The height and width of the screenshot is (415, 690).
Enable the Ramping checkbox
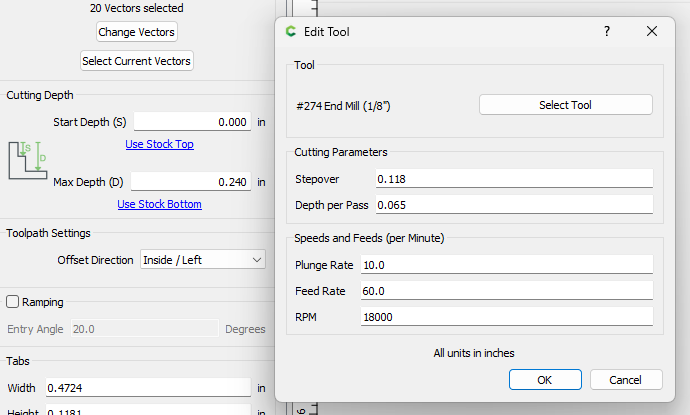click(x=13, y=301)
